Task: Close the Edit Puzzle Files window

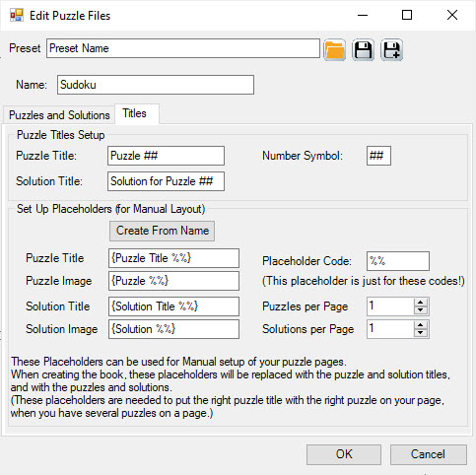Action: (452, 15)
